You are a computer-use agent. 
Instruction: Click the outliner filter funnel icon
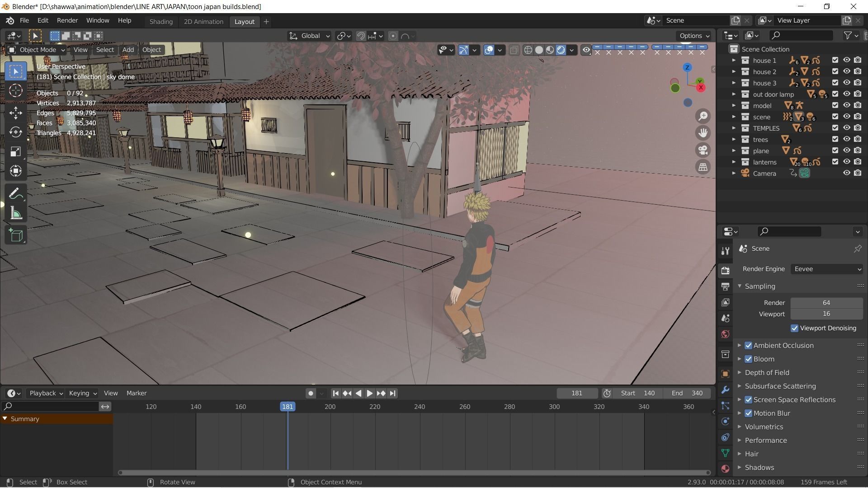tap(848, 35)
